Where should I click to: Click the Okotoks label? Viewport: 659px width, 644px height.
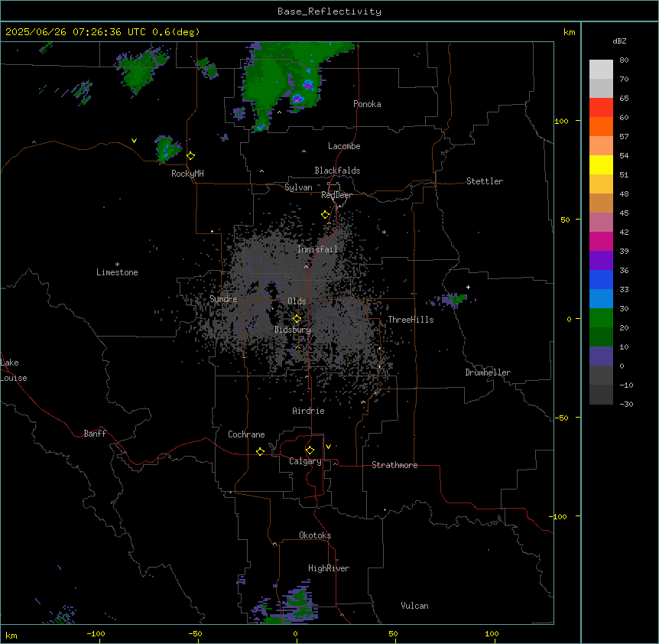pos(315,535)
